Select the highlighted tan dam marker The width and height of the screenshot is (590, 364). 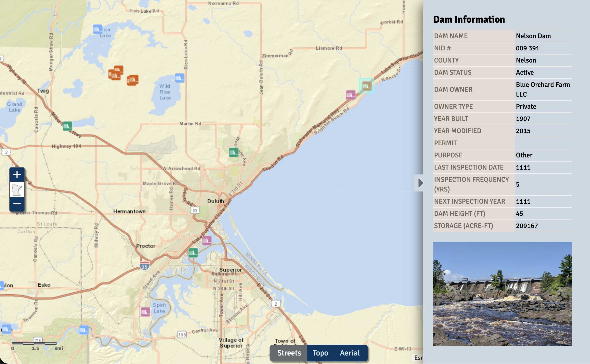coord(367,86)
